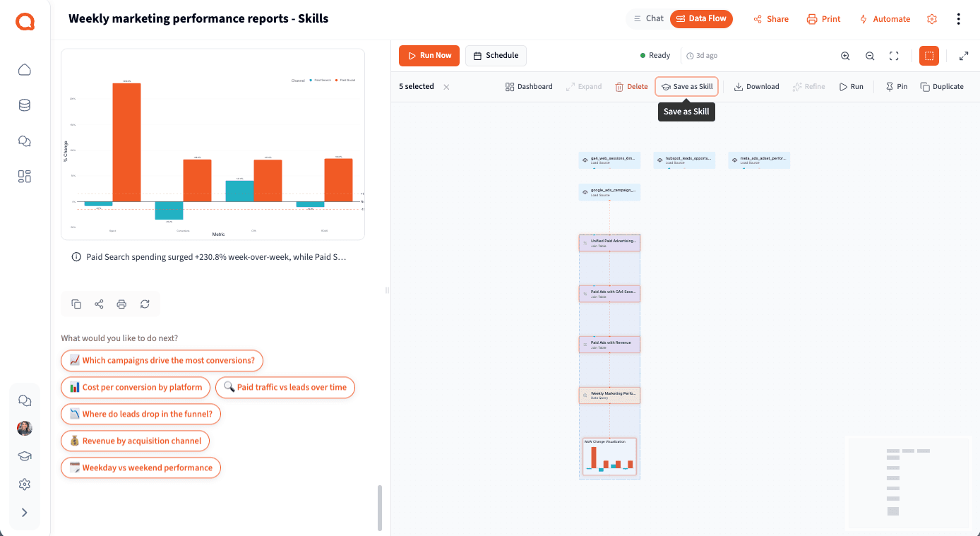Screen dimensions: 980x536
Task: Click the share icon below the chart
Action: (x=99, y=304)
